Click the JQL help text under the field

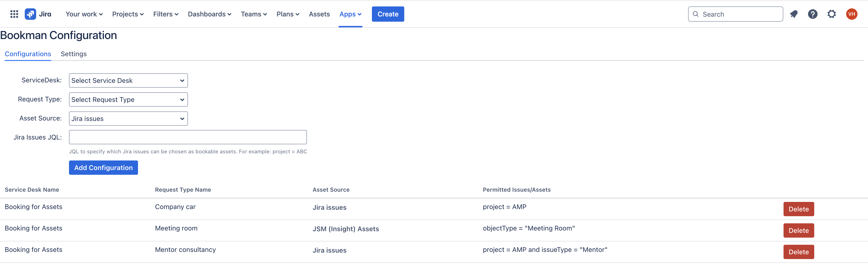tap(188, 152)
